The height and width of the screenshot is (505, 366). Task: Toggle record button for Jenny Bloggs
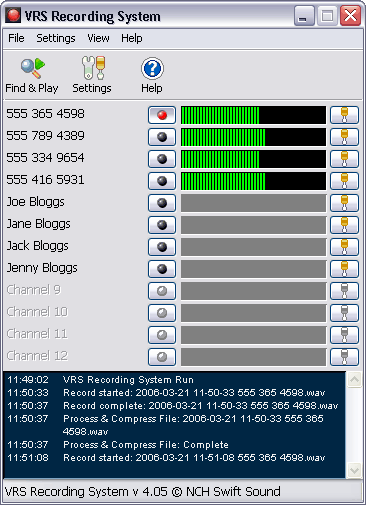tap(162, 269)
